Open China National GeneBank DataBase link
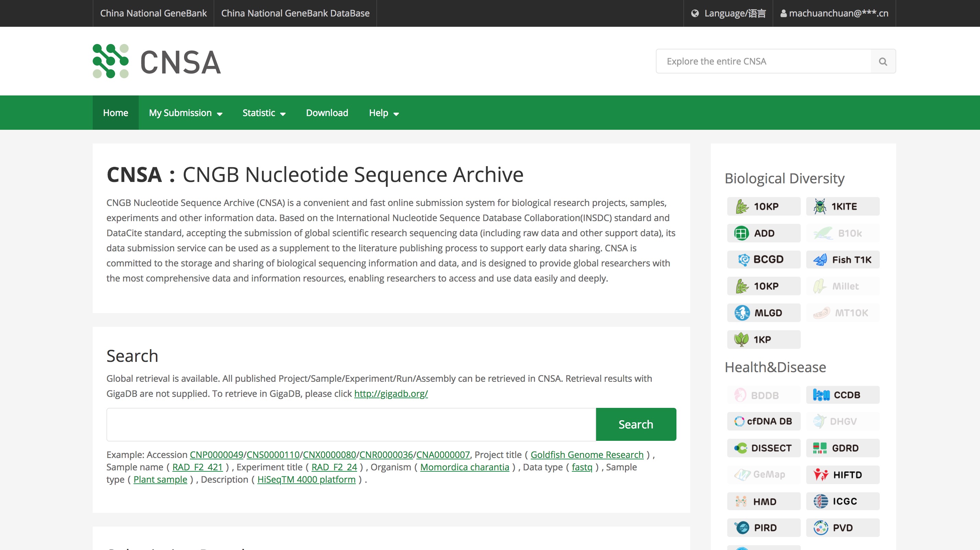 pos(295,13)
